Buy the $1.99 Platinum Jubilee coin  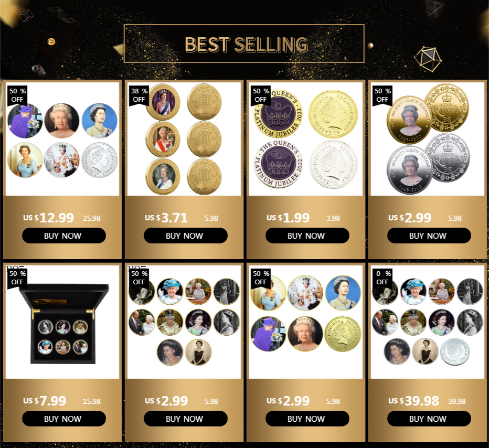point(307,236)
